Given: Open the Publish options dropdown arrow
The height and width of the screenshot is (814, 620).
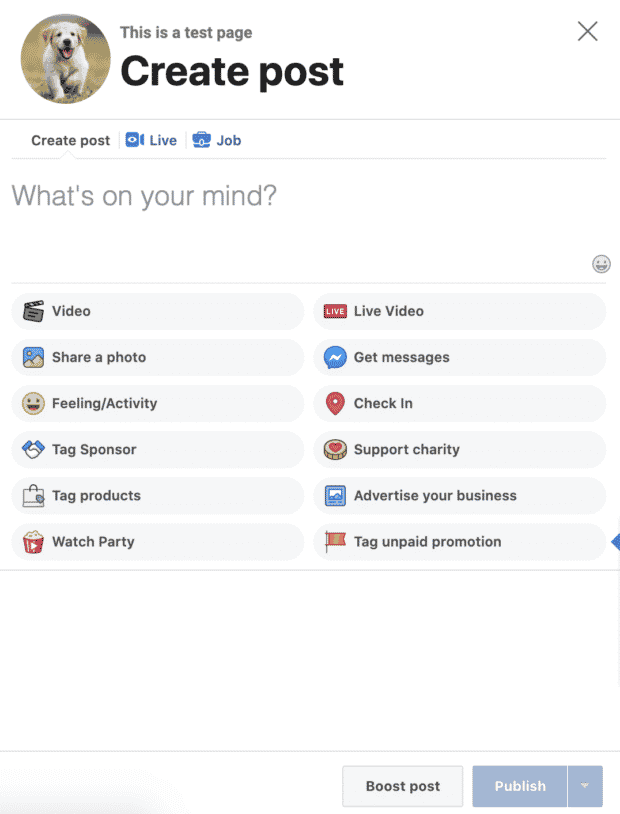Looking at the screenshot, I should (585, 785).
